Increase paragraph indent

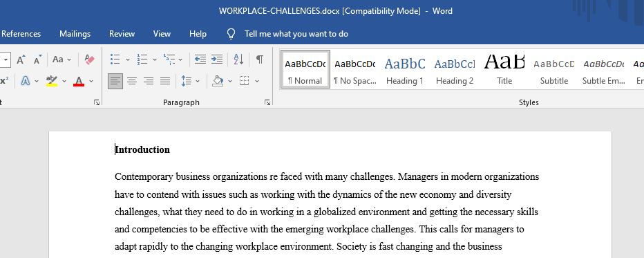click(217, 59)
